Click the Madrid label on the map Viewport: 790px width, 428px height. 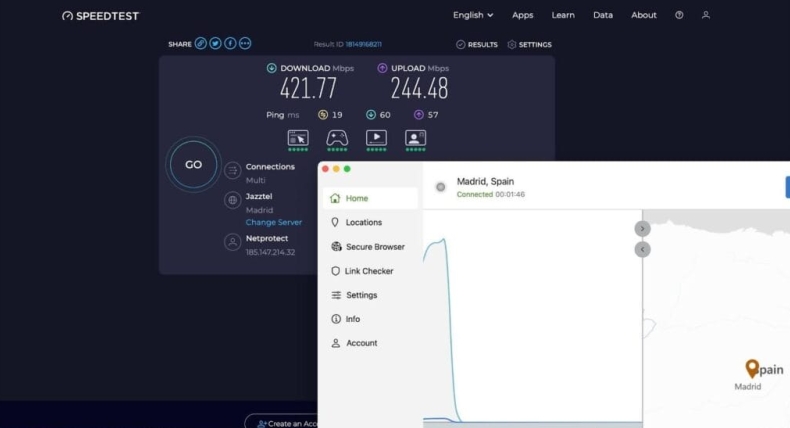[x=748, y=387]
